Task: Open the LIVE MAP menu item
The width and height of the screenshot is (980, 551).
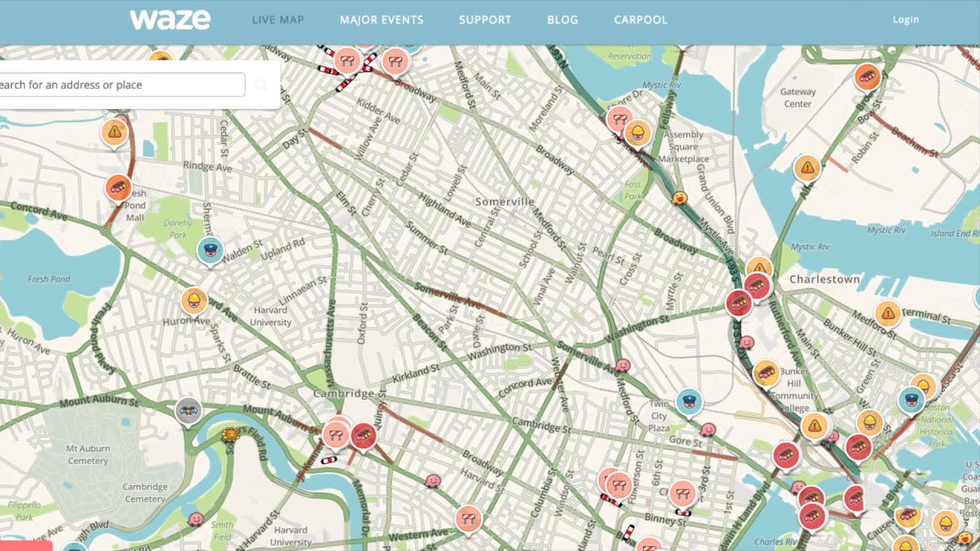Action: click(x=278, y=20)
